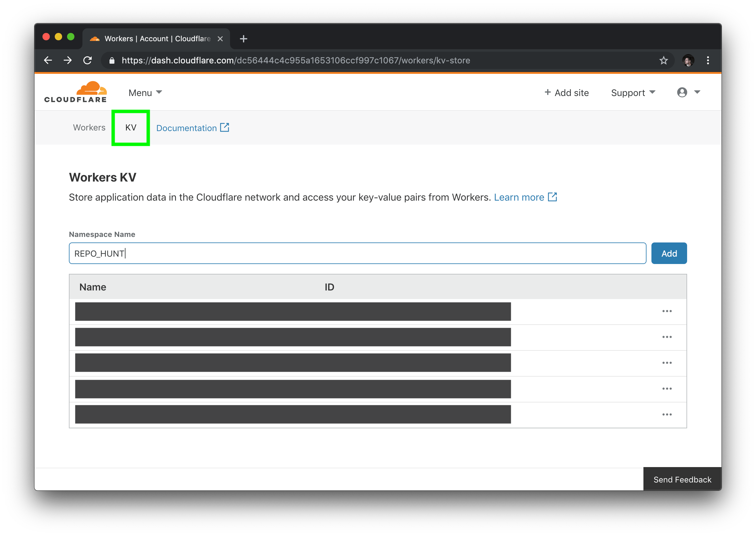Open the Cloudflare account user icon
This screenshot has height=536, width=756.
(682, 92)
